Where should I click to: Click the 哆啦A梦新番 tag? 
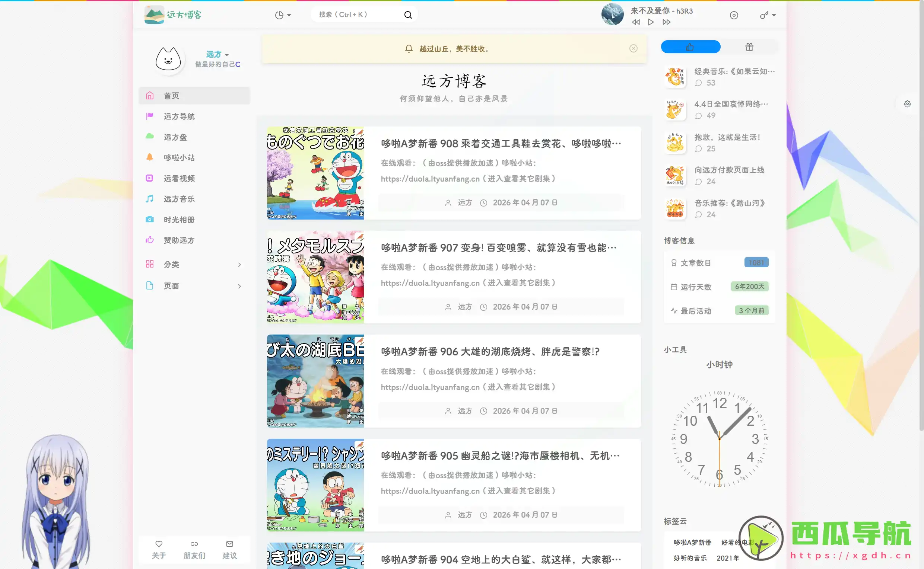click(692, 543)
